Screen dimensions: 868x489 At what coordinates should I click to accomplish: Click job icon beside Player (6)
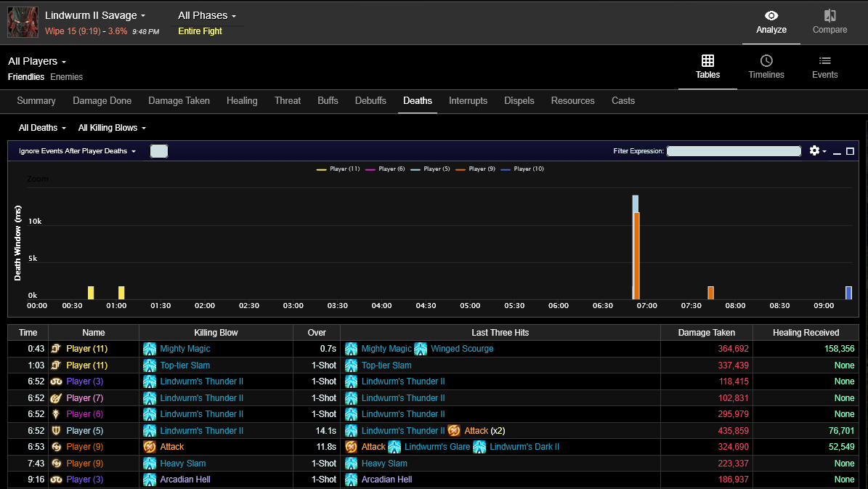[x=56, y=414]
